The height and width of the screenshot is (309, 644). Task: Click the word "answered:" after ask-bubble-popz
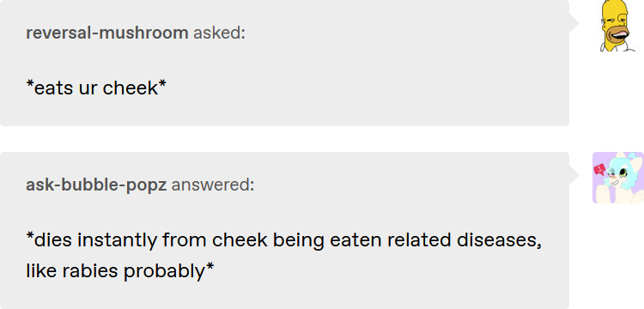213,185
